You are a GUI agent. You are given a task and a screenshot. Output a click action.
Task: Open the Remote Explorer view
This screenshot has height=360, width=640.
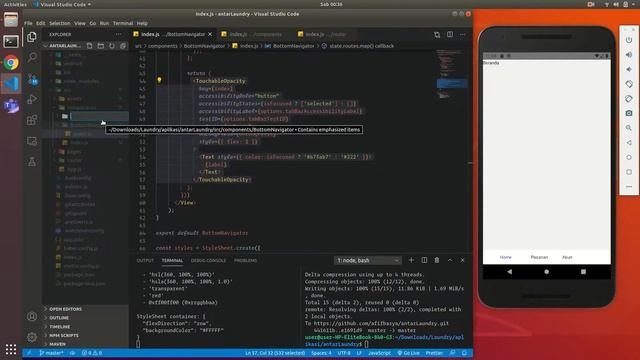[x=32, y=141]
